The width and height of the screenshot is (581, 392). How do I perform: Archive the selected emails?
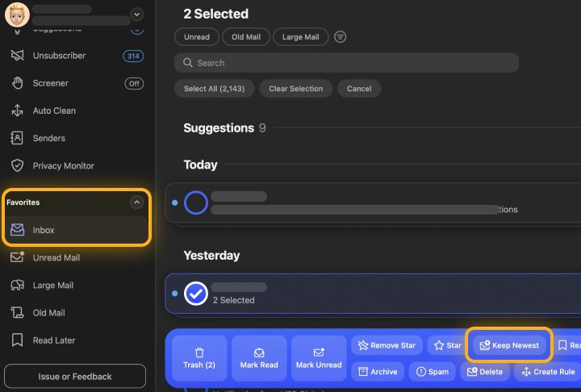click(x=378, y=372)
